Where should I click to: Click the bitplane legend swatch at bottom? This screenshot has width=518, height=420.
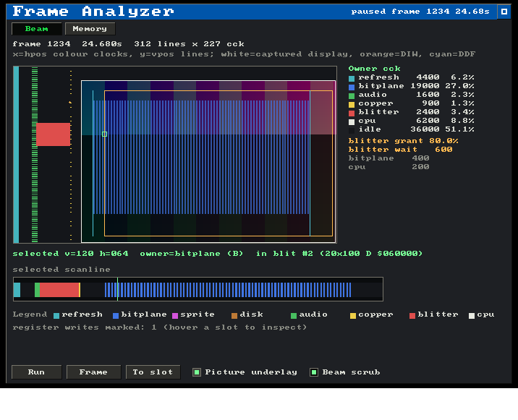click(116, 316)
